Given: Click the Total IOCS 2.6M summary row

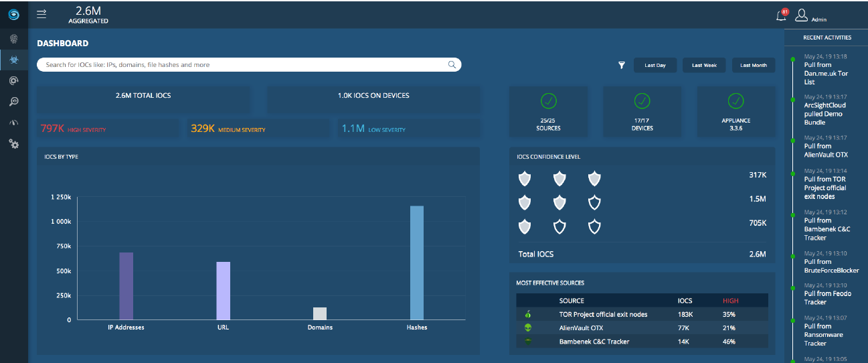Looking at the screenshot, I should click(x=642, y=255).
